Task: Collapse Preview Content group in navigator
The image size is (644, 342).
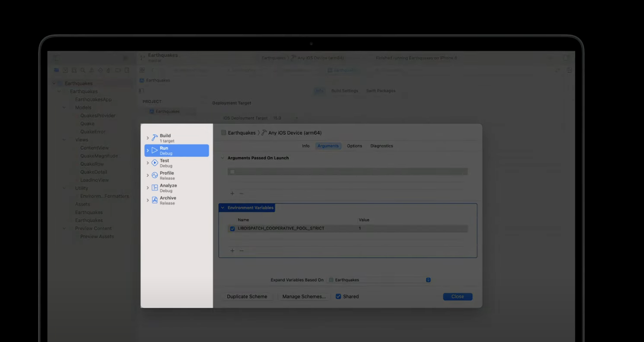Action: 64,228
